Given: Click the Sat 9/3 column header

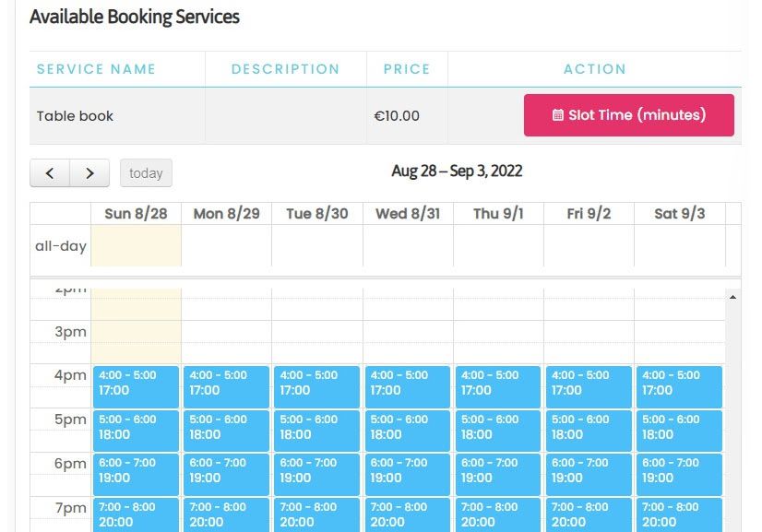Looking at the screenshot, I should tap(679, 213).
